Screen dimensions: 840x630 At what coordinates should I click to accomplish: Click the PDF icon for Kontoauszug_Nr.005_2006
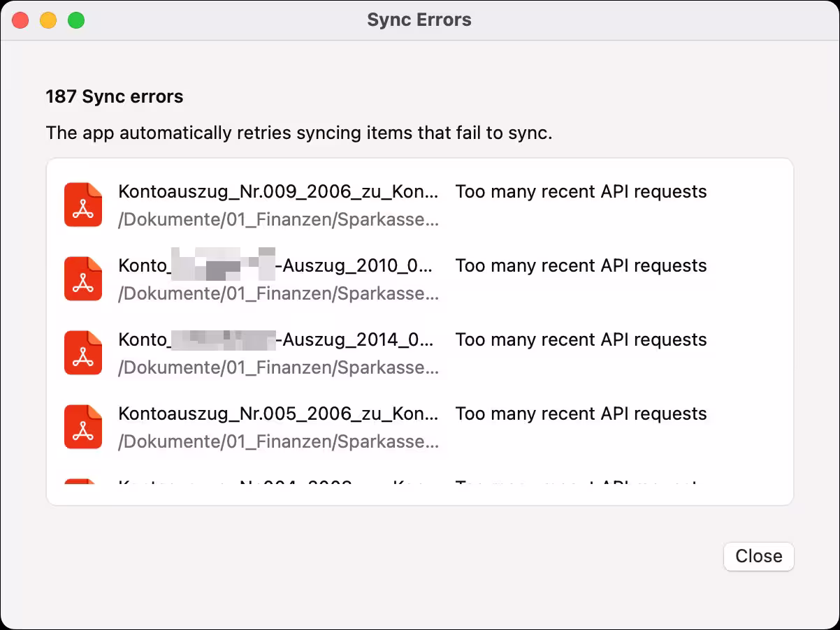coord(83,427)
